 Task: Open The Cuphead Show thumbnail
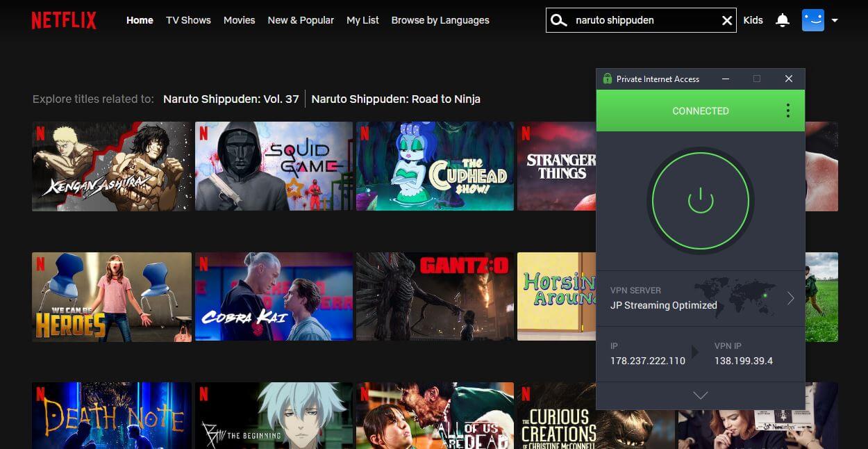435,166
